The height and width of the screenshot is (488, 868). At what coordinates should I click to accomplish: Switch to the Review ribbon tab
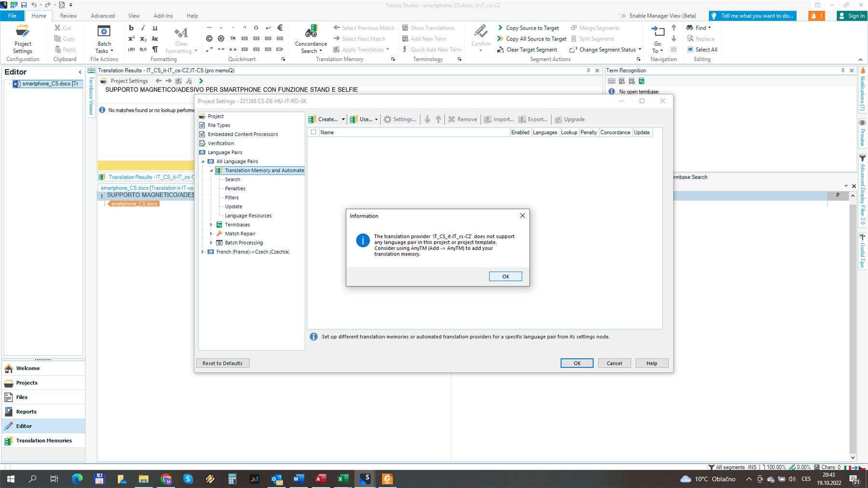(x=68, y=16)
